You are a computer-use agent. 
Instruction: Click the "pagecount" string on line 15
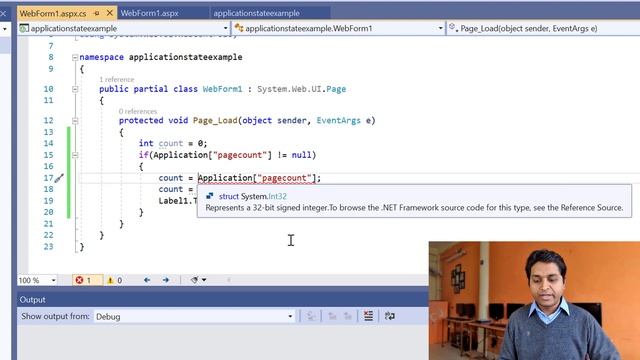pos(240,155)
